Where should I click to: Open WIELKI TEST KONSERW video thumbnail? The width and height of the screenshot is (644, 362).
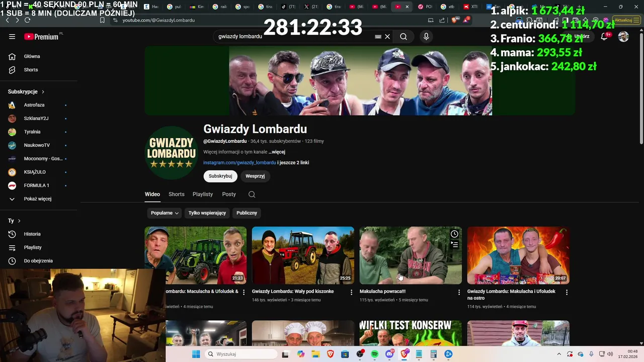point(411,333)
